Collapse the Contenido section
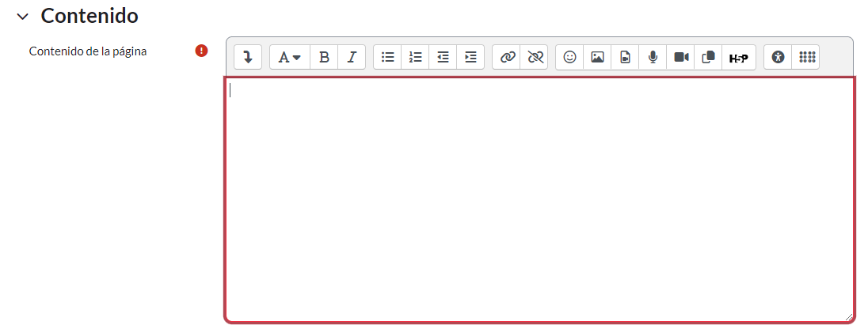 tap(23, 17)
